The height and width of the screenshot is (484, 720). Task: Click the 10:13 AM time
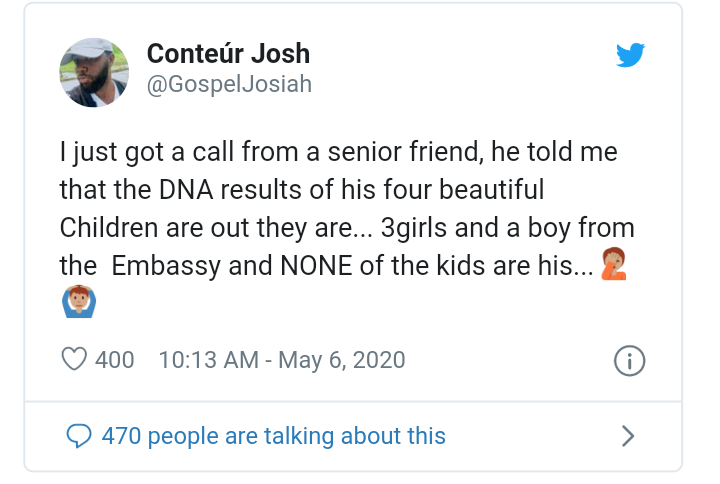click(207, 359)
